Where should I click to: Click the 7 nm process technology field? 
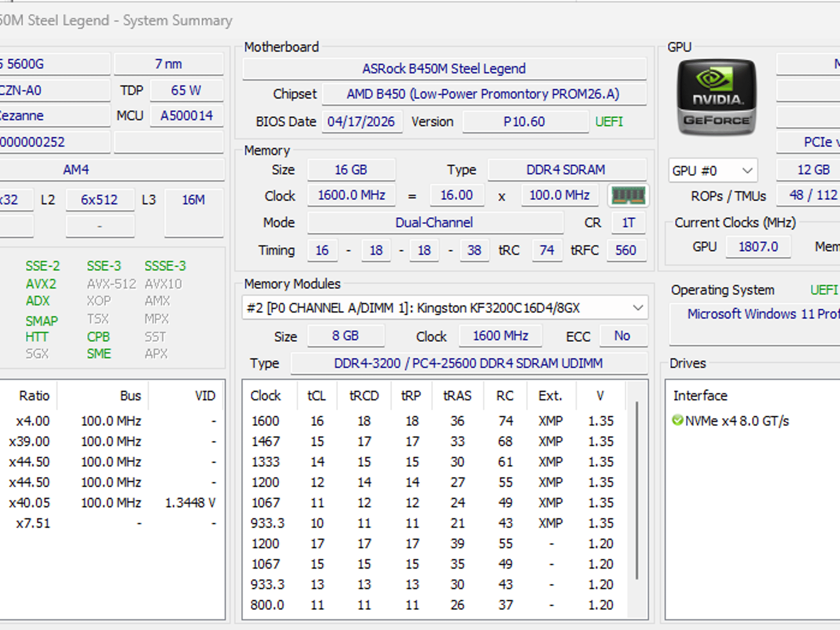169,64
